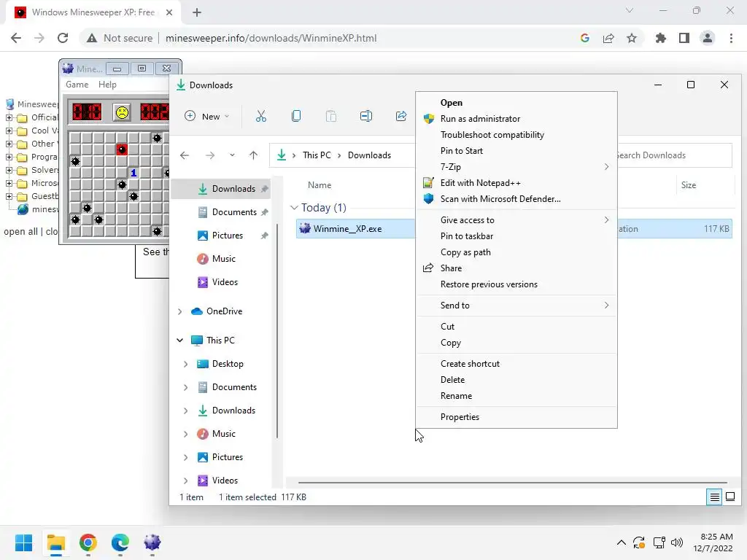The height and width of the screenshot is (560, 747).
Task: Switch to large thumbnails view in Explorer
Action: point(729,497)
